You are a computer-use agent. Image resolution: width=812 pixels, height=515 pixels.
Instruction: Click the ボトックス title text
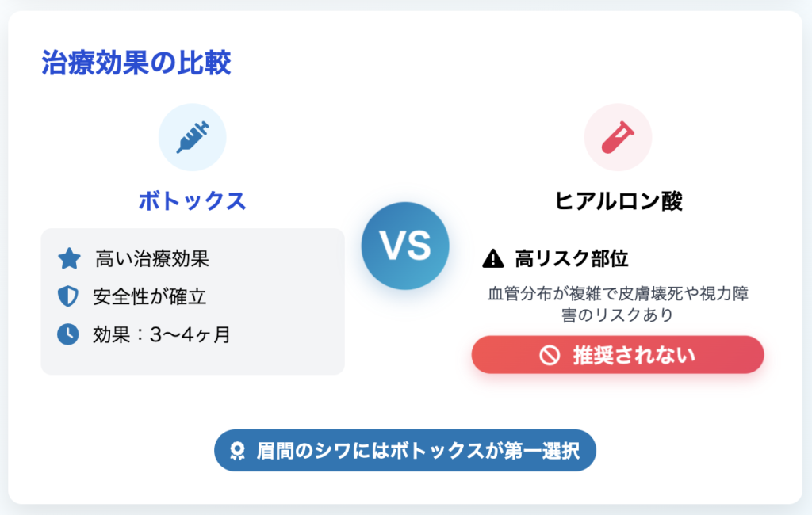coord(192,200)
